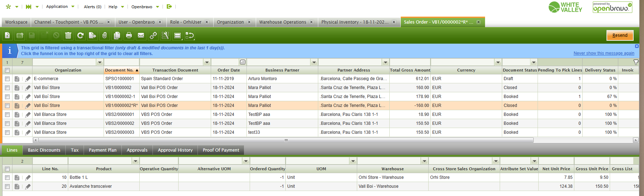This screenshot has width=644, height=196.
Task: Close the Role - OrhiUser tab
Action: tap(206, 22)
